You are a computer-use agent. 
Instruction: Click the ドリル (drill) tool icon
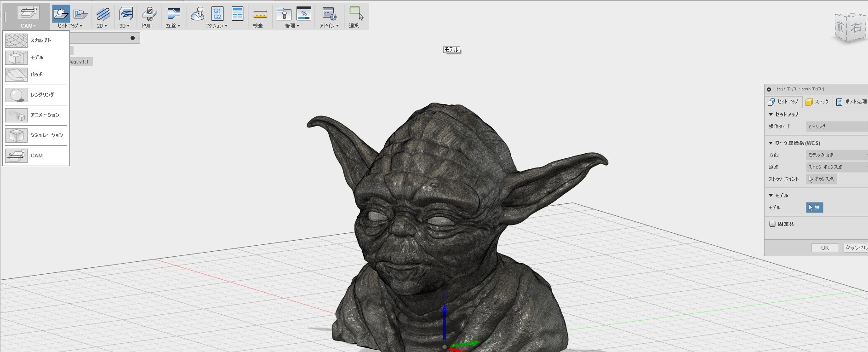pyautogui.click(x=148, y=14)
